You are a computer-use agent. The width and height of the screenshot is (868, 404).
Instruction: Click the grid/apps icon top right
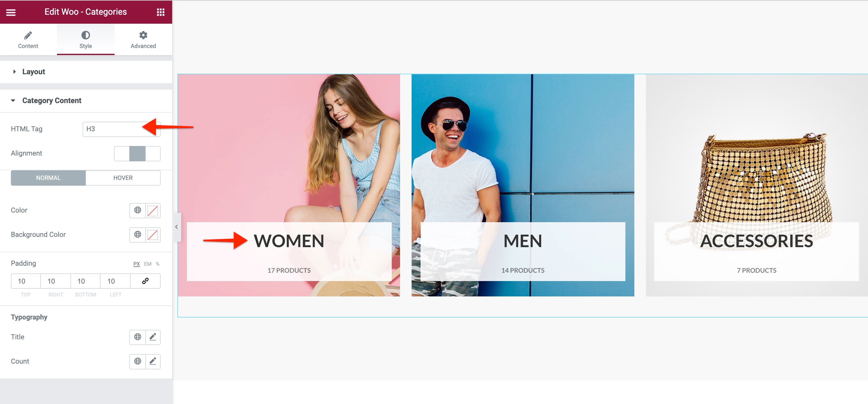(161, 11)
